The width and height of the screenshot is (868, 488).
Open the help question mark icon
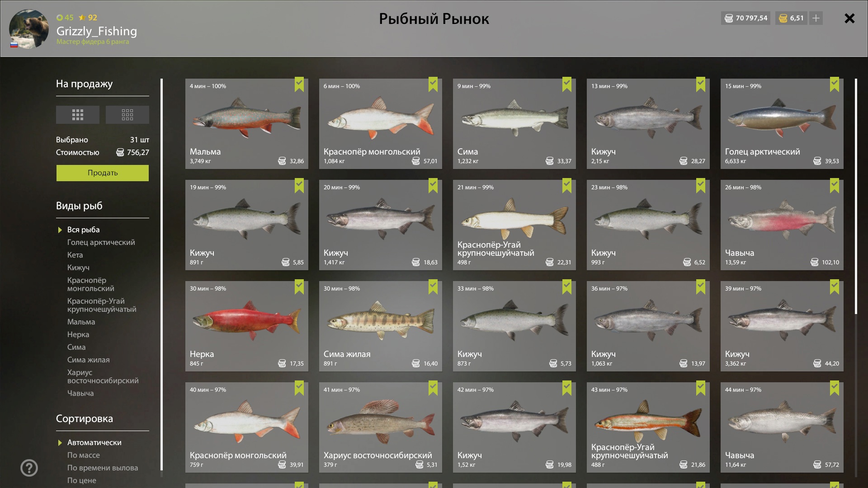29,468
